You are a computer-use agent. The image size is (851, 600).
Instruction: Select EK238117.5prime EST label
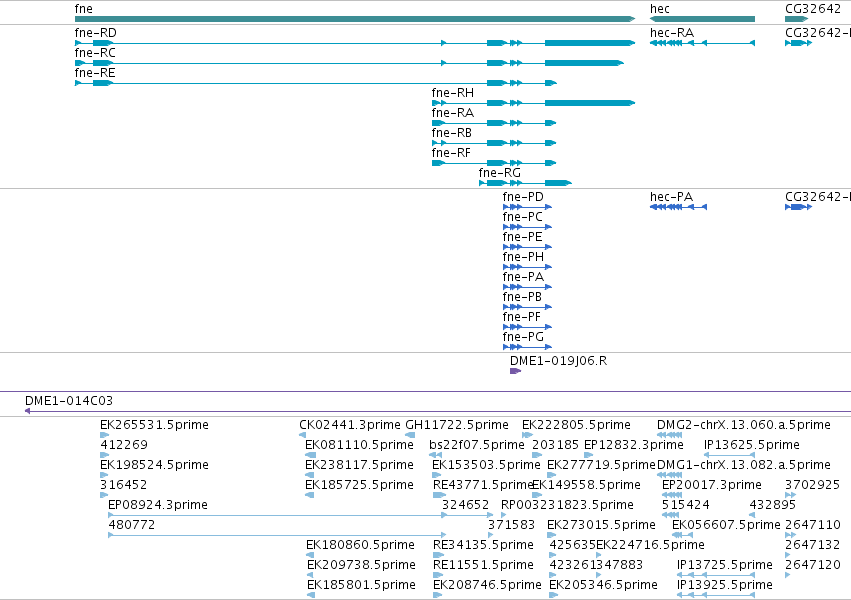tap(359, 465)
